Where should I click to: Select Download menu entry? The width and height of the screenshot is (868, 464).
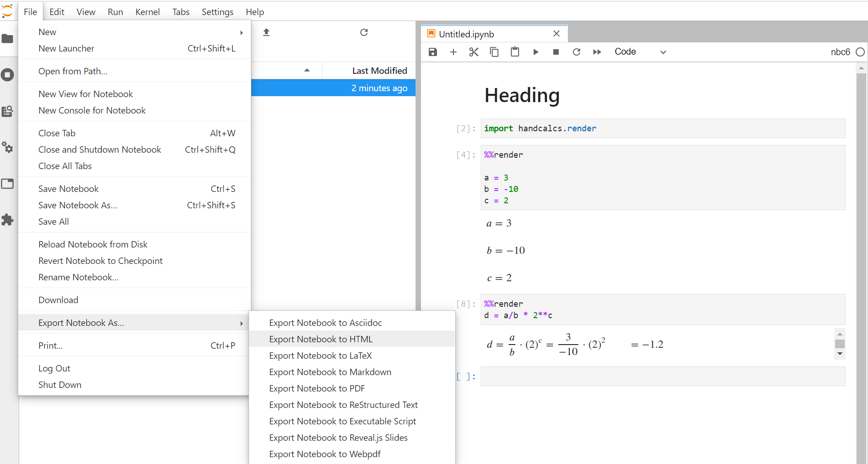point(135,300)
